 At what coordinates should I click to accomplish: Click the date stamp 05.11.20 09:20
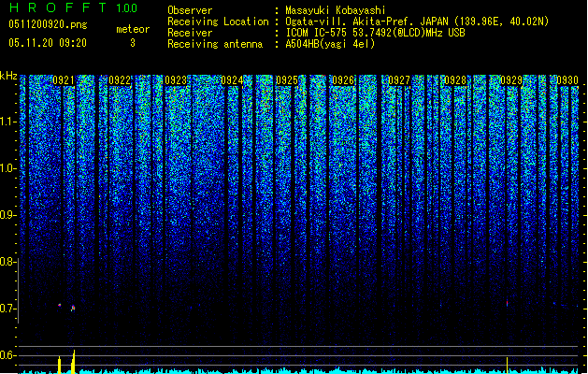click(48, 43)
